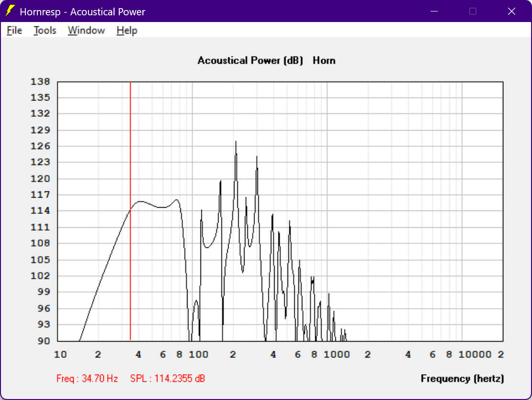Minimize the Hornresp window

click(x=434, y=11)
